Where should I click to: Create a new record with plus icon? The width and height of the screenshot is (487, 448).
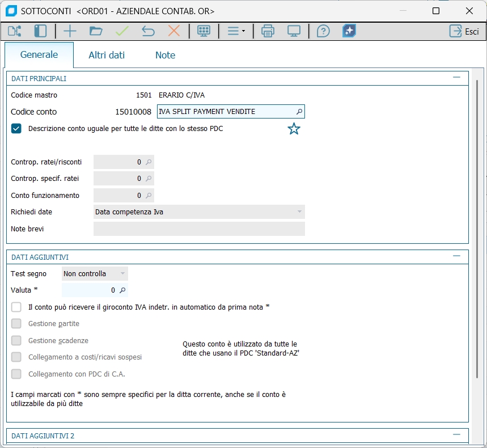70,31
